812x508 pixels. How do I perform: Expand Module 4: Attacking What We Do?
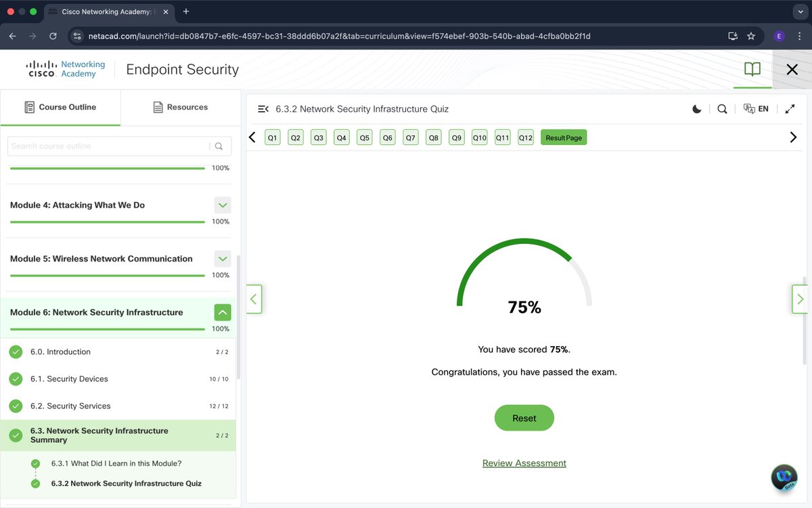pyautogui.click(x=222, y=205)
